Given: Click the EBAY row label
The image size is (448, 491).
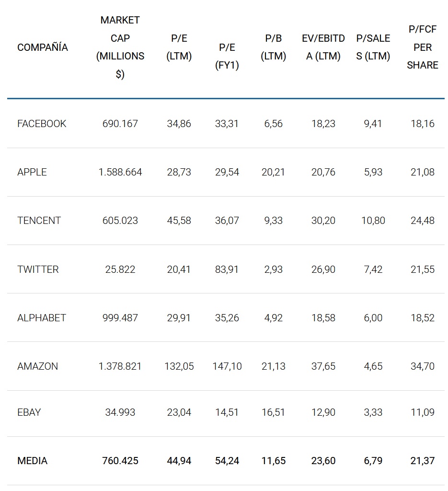Looking at the screenshot, I should click(29, 412).
